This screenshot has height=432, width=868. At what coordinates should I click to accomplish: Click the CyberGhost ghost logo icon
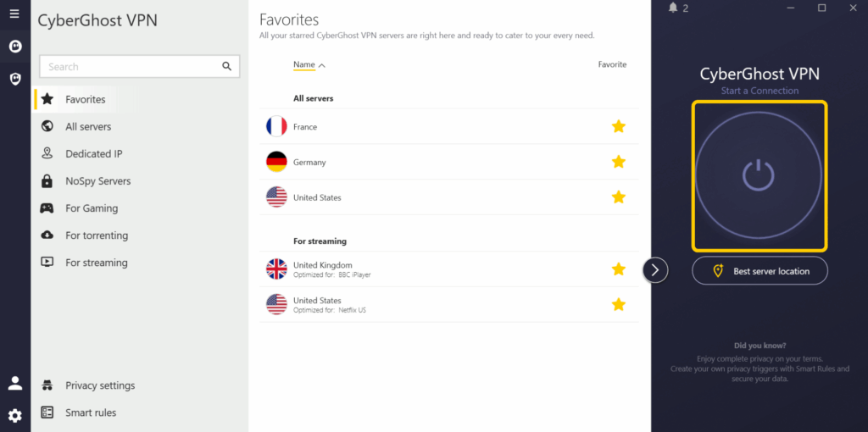pyautogui.click(x=14, y=47)
